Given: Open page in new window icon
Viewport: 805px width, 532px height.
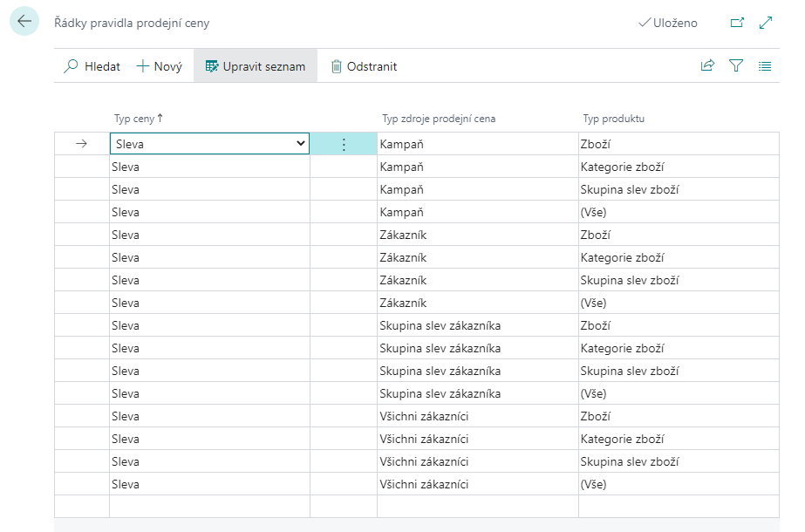Looking at the screenshot, I should click(737, 24).
